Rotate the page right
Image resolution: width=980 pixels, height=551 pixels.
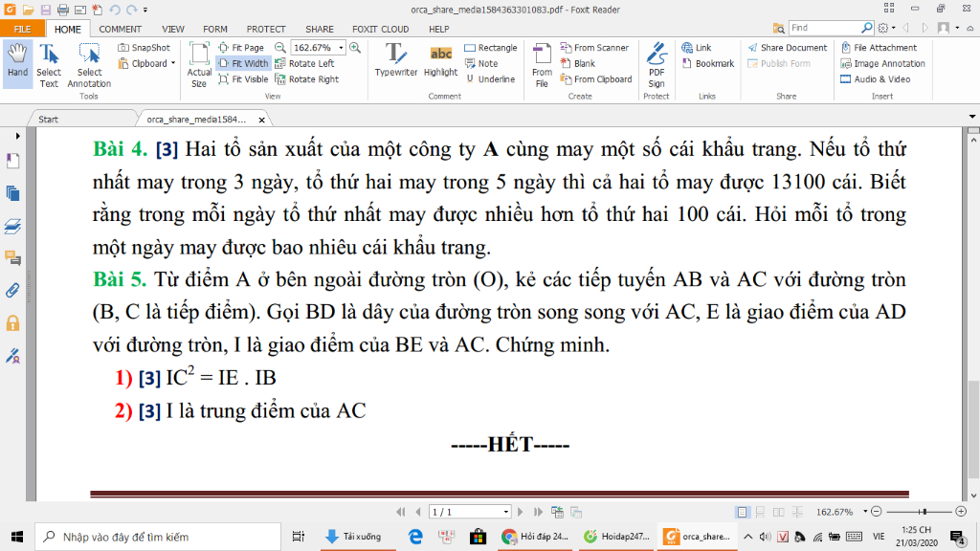coord(307,79)
